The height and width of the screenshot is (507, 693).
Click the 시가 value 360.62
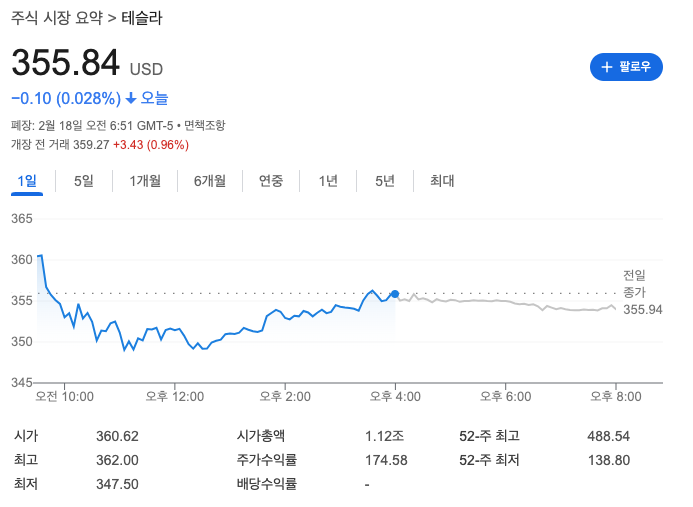coord(117,437)
